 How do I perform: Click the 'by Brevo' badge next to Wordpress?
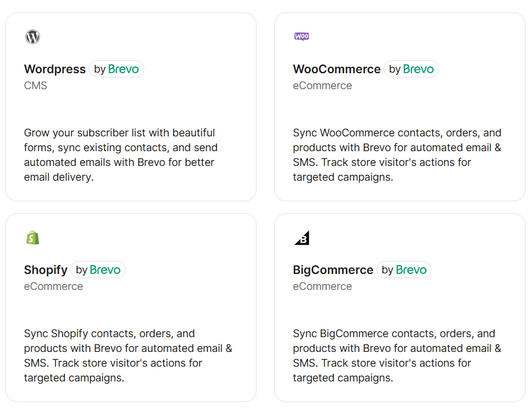click(116, 69)
